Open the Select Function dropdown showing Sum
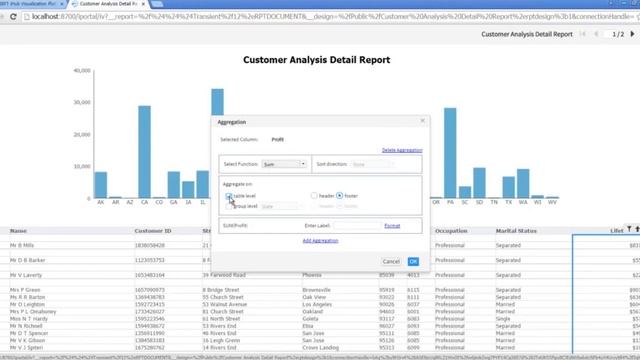The height and width of the screenshot is (360, 640). pyautogui.click(x=284, y=164)
